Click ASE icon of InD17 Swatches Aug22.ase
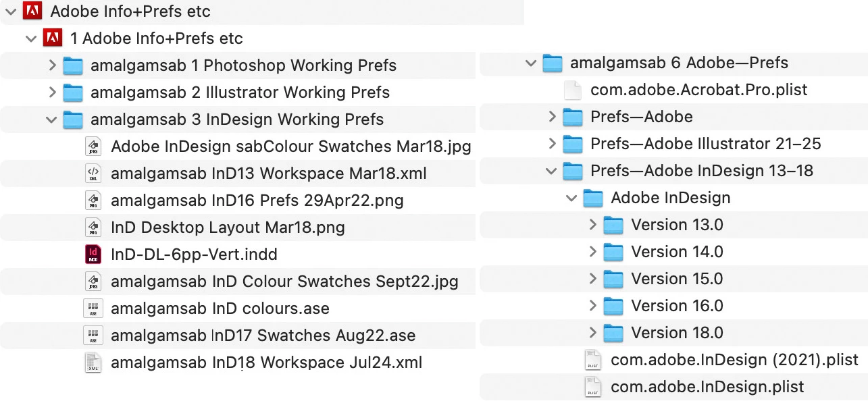 tap(93, 335)
